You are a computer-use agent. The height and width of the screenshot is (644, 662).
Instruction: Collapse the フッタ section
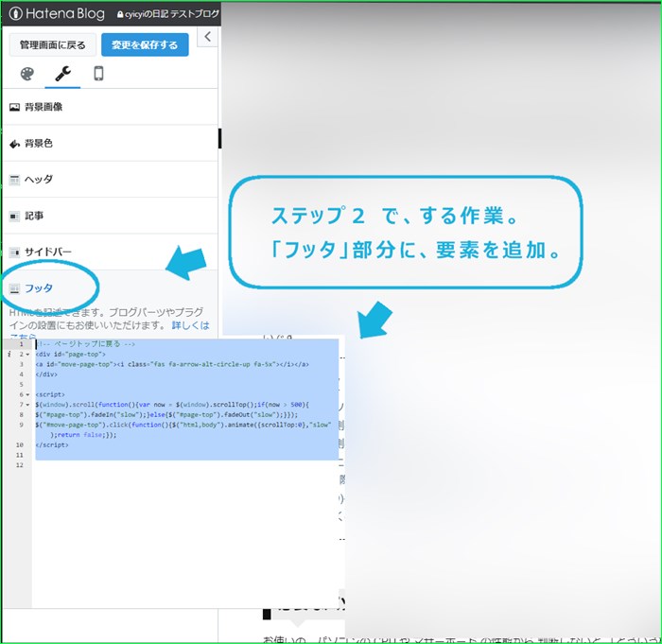click(x=110, y=288)
